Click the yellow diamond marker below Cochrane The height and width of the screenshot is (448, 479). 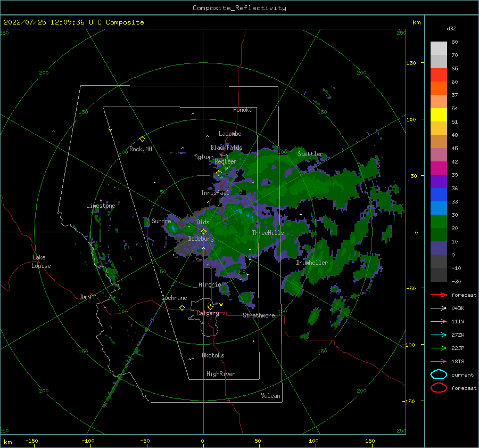point(182,307)
